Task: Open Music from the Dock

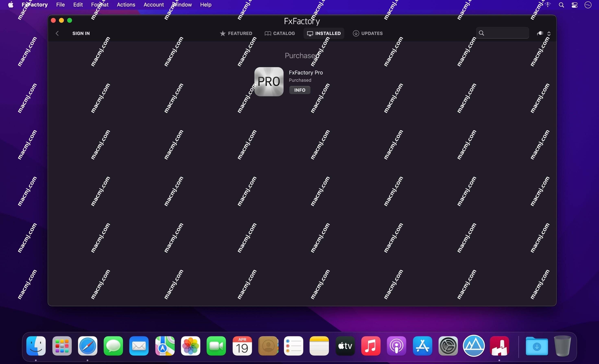Action: [x=371, y=346]
